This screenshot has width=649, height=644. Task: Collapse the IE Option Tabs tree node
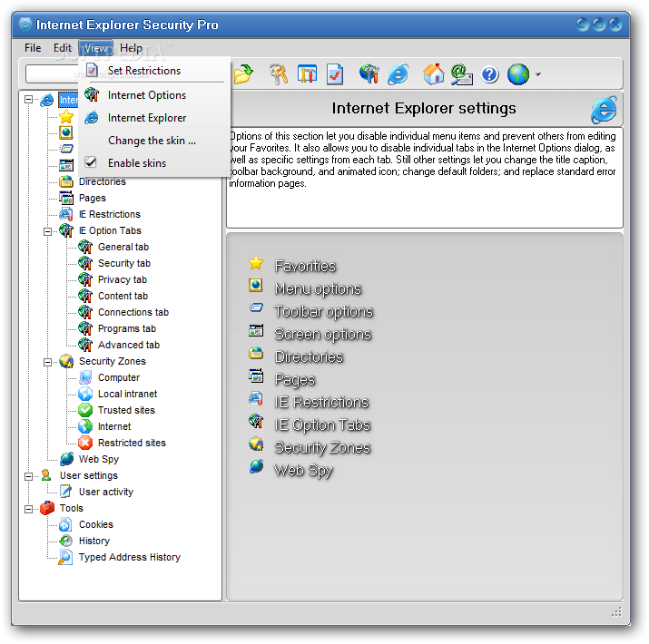(47, 231)
